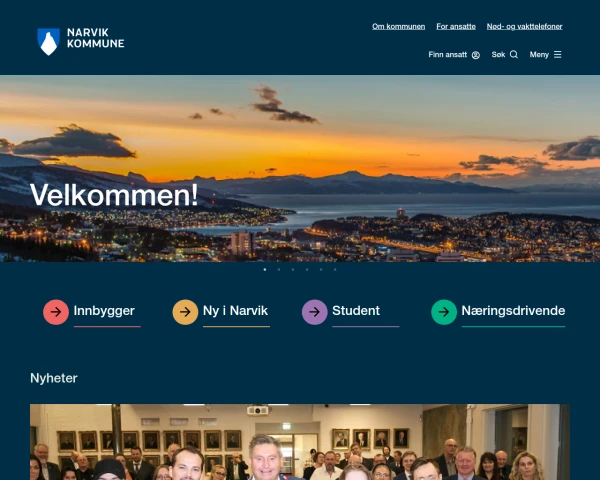
Task: Open the hamburger Meny icon
Action: 558,54
